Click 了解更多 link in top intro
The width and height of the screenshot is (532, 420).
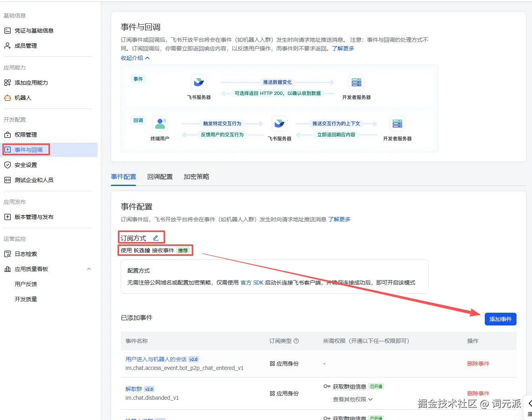coord(343,48)
